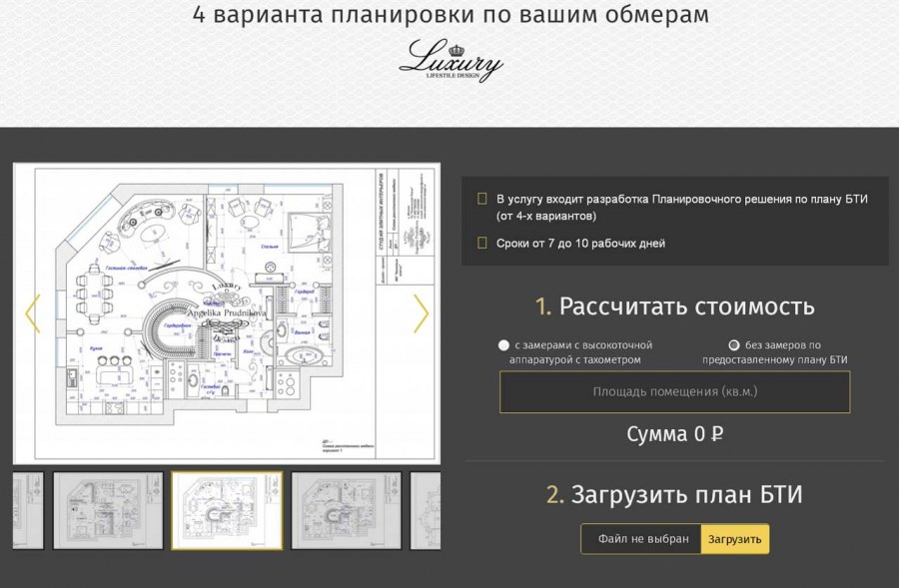Click the "Площадь помещения (кв.м.)" input field

(672, 392)
